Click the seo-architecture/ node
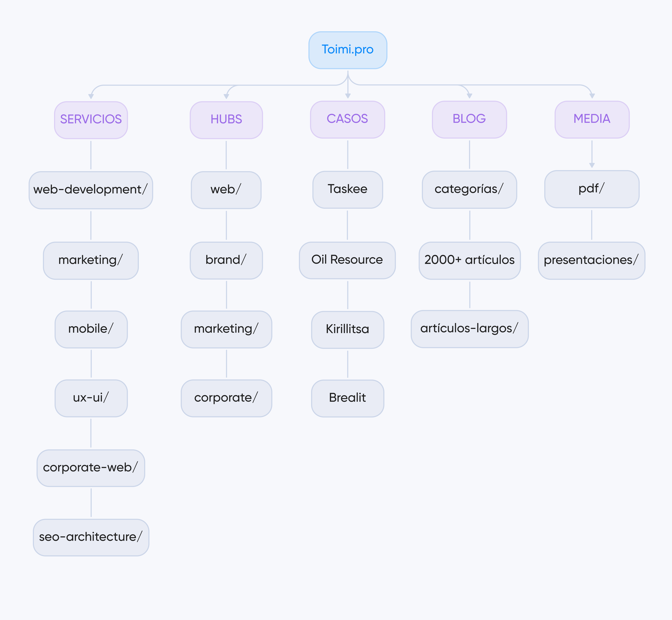This screenshot has height=620, width=672. (x=91, y=537)
